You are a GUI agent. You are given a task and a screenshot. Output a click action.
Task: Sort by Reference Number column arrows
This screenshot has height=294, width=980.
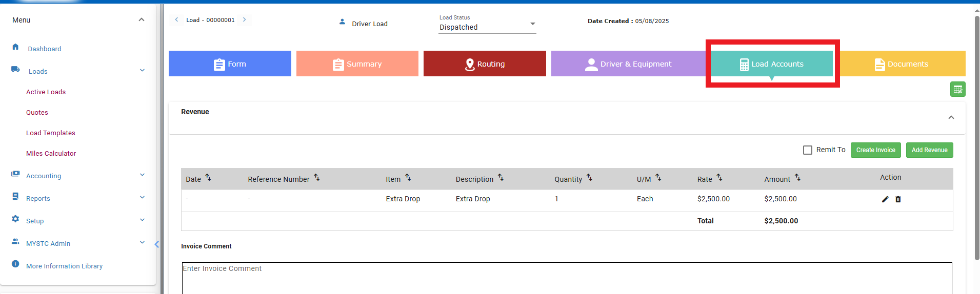(x=317, y=178)
